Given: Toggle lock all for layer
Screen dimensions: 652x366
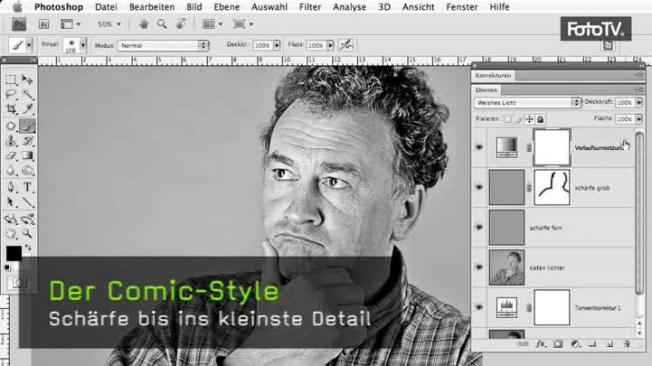Looking at the screenshot, I should [x=540, y=119].
